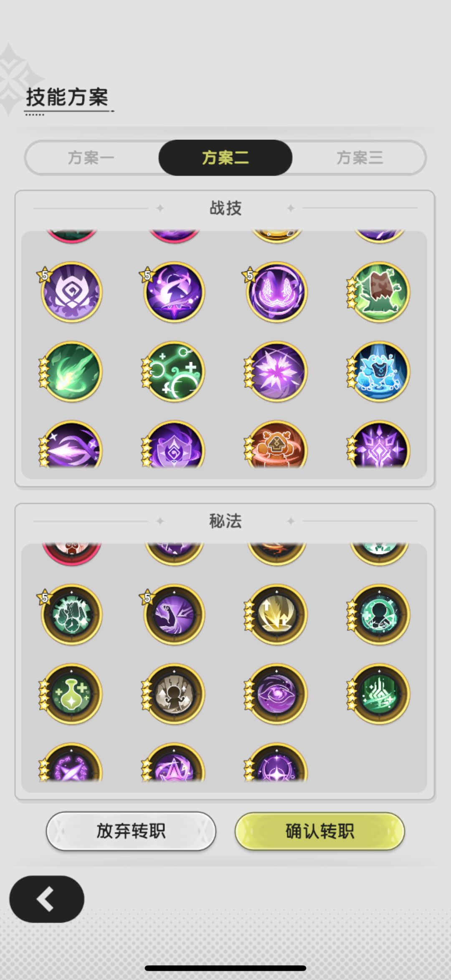Switch to the 方案三 tab
The width and height of the screenshot is (451, 980).
click(x=360, y=158)
